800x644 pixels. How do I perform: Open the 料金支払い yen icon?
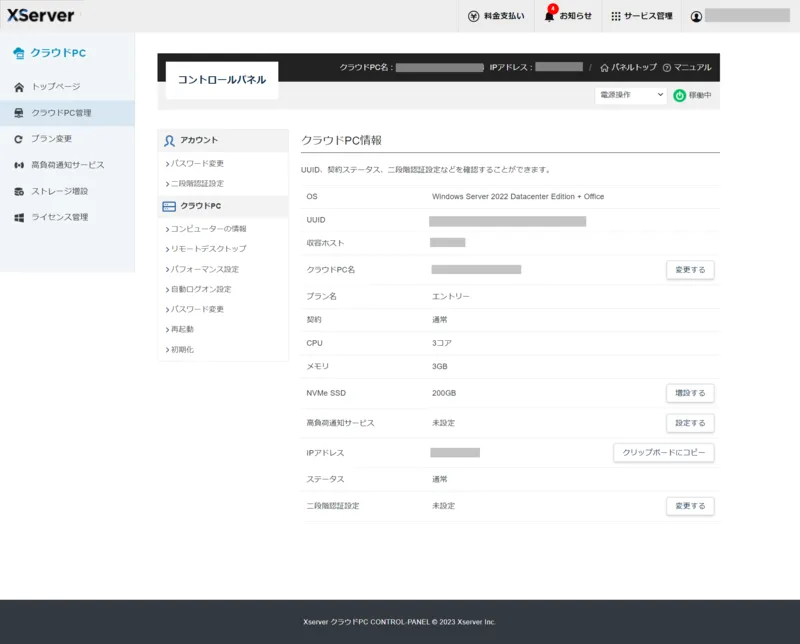(473, 16)
